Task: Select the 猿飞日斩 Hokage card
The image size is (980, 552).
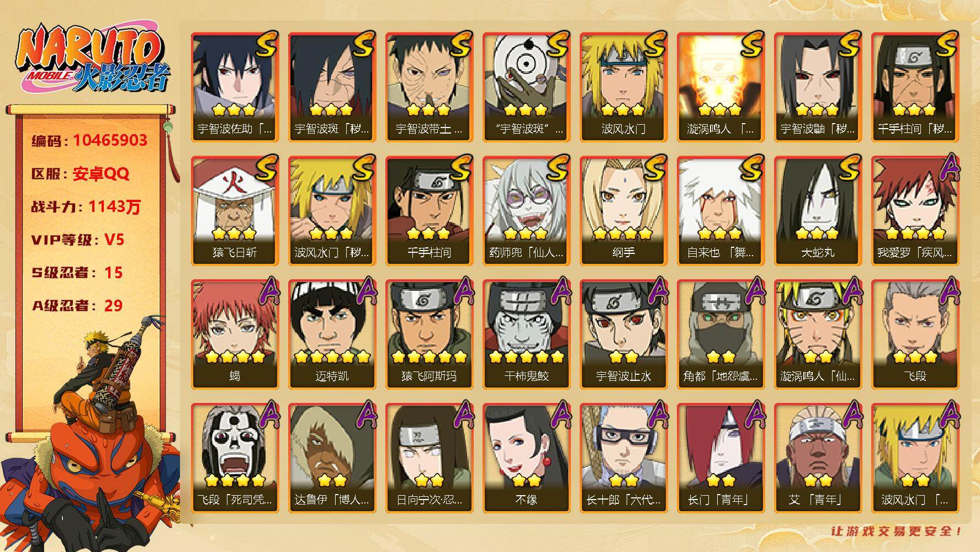Action: tap(235, 211)
